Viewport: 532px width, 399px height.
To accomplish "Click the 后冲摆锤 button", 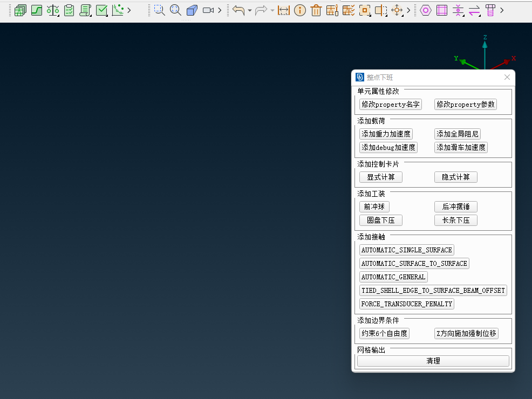I will tap(456, 207).
